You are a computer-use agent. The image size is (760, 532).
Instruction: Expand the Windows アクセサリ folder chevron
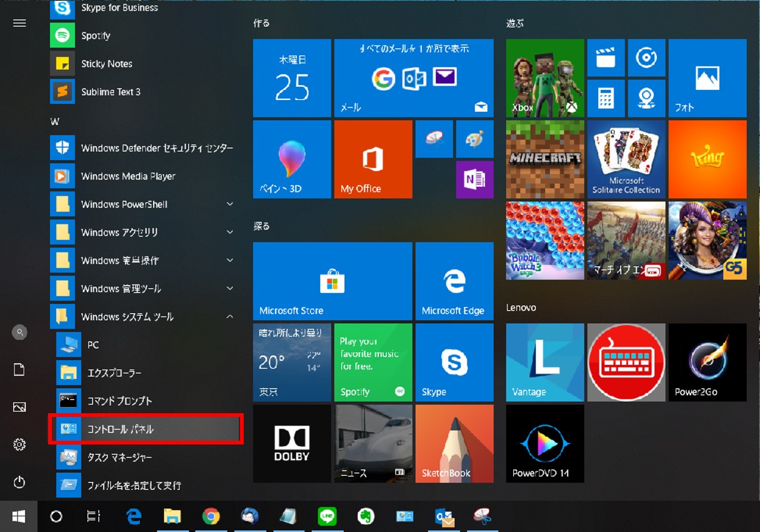coord(230,233)
